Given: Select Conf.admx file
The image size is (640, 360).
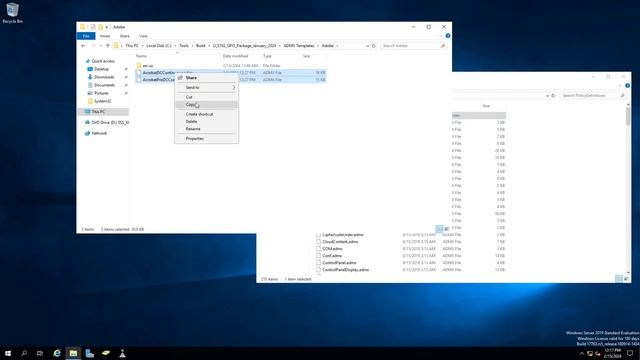Looking at the screenshot, I should (332, 256).
